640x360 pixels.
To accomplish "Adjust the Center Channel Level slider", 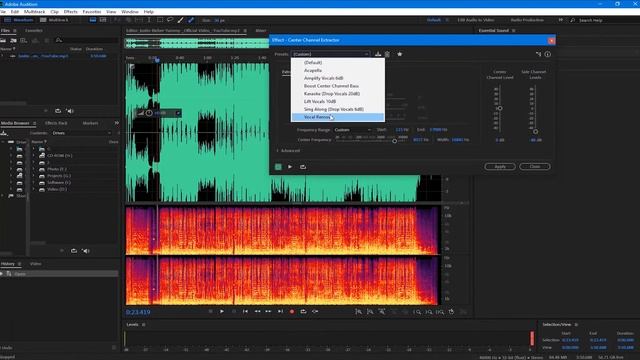I will [x=500, y=108].
